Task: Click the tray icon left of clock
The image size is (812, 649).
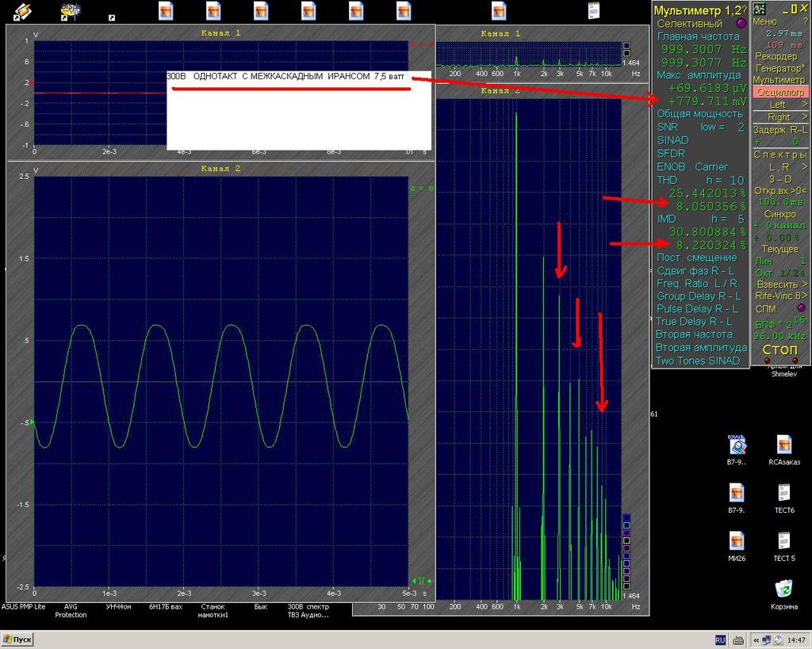Action: pos(778,640)
